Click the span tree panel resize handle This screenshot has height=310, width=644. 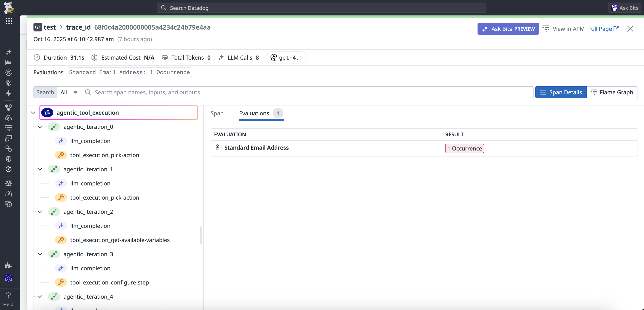(201, 235)
